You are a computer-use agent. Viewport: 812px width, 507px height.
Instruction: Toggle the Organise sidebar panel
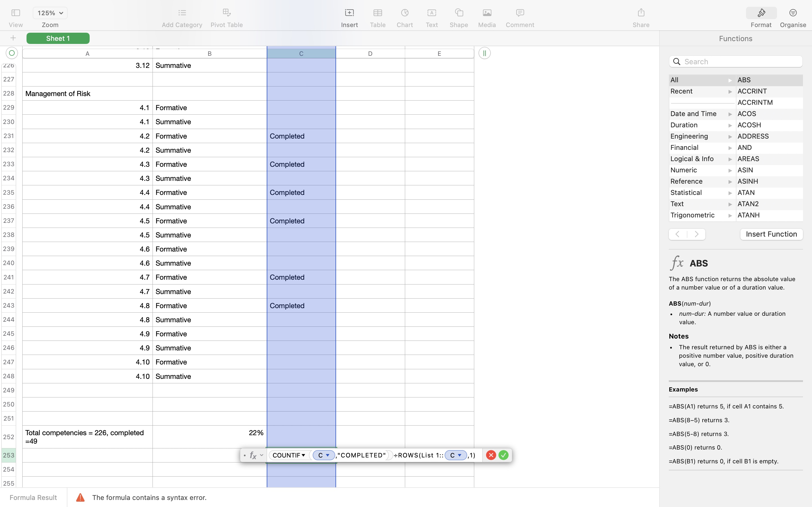[x=793, y=13]
